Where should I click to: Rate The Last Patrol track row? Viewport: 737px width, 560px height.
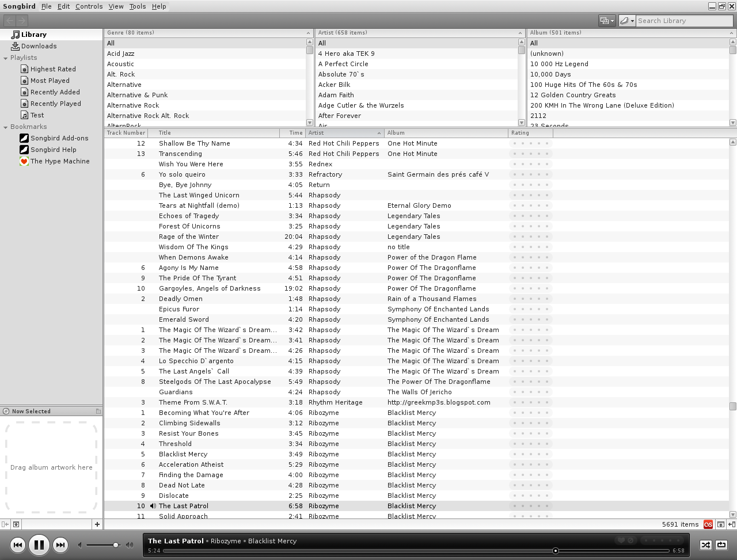[x=531, y=506]
